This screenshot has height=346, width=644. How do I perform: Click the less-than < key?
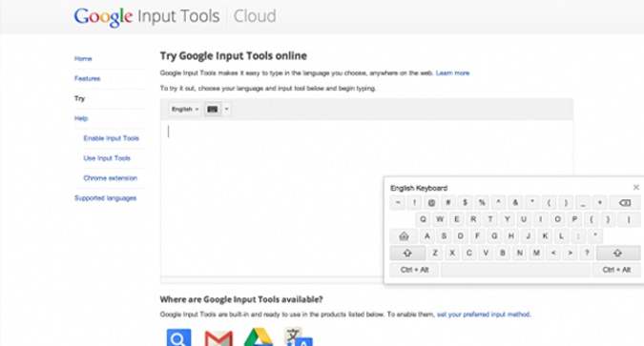552,254
